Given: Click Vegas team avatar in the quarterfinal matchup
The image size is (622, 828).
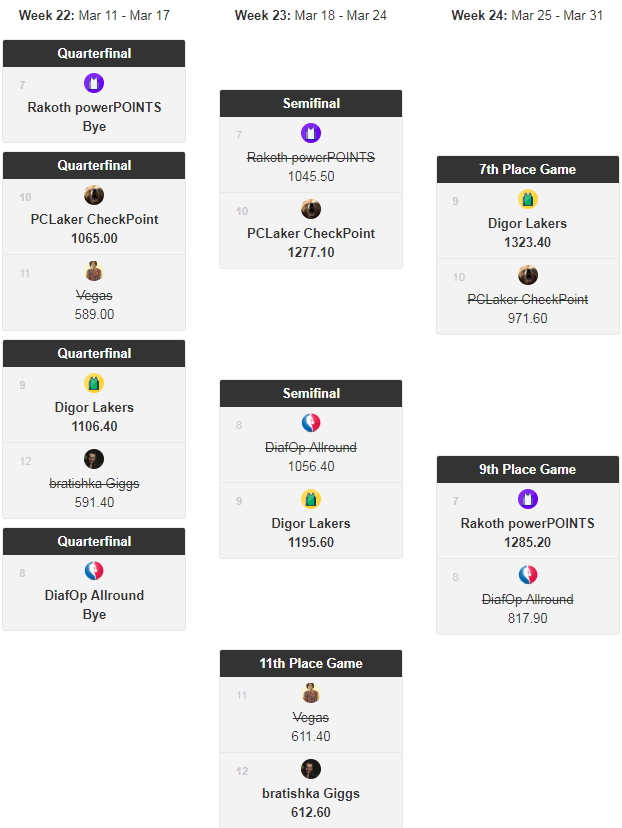Looking at the screenshot, I should 94,271.
